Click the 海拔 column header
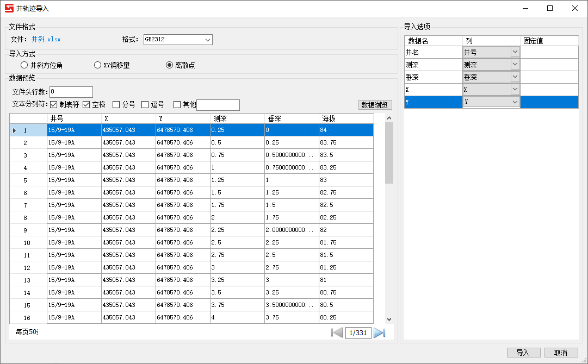The image size is (588, 364). point(345,118)
